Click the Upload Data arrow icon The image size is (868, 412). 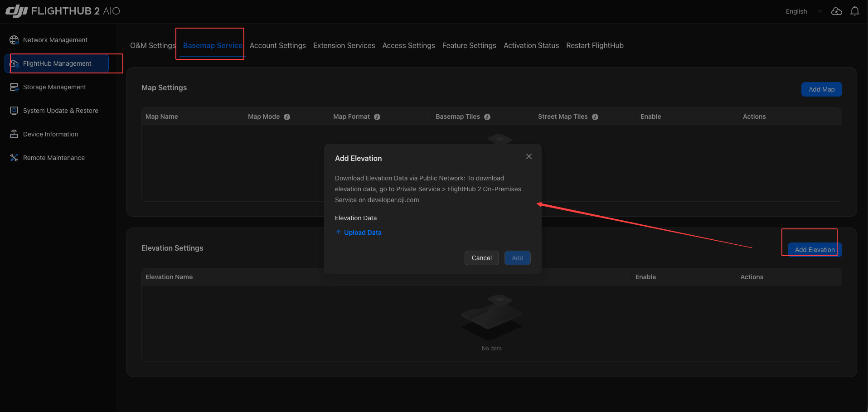[x=339, y=233]
